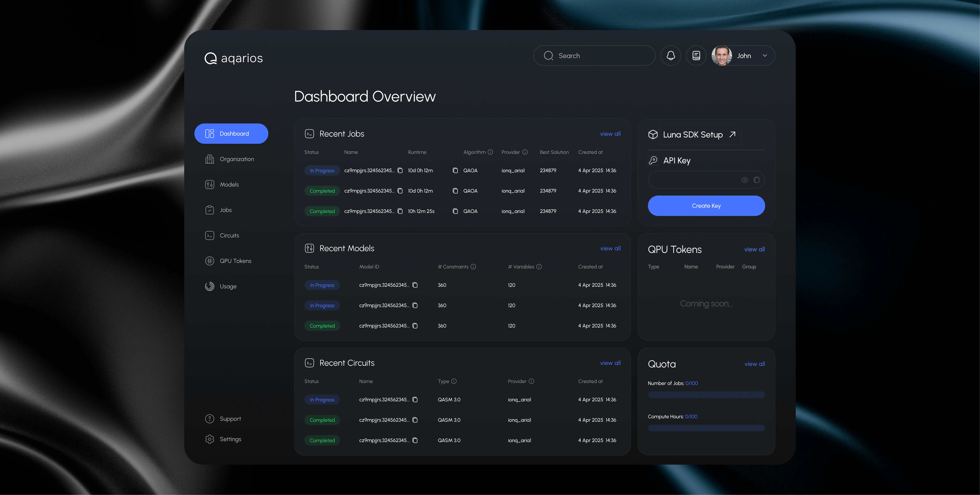Show Algorithm column info tooltip icon
The image size is (980, 495).
coord(490,152)
